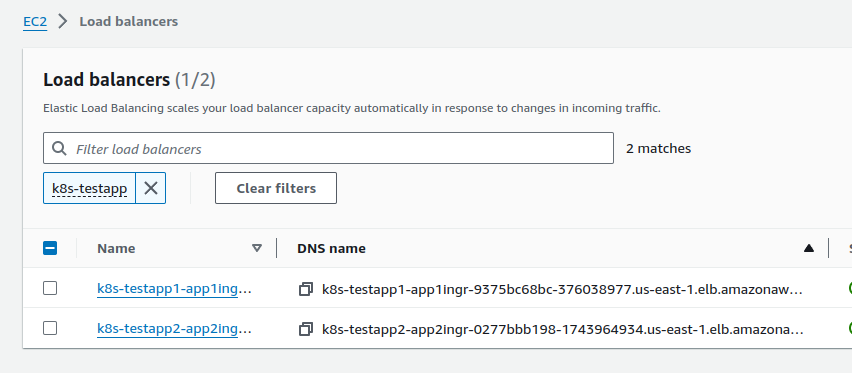The height and width of the screenshot is (373, 852).
Task: Open the k8s-testapp filter token
Action: coord(90,188)
